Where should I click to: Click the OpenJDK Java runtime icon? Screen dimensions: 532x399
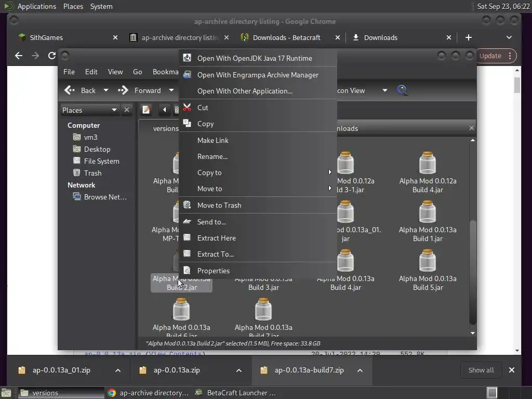click(x=187, y=58)
